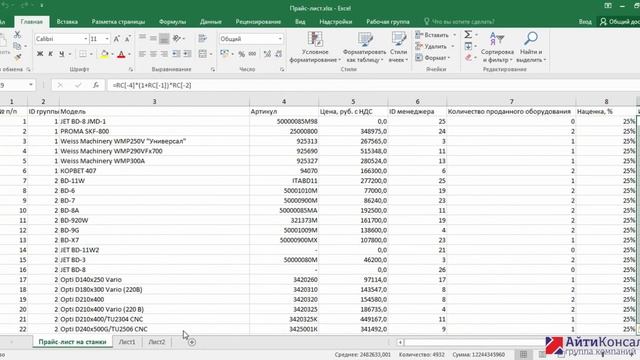
Task: Align text to the middle
Action: 153,39
